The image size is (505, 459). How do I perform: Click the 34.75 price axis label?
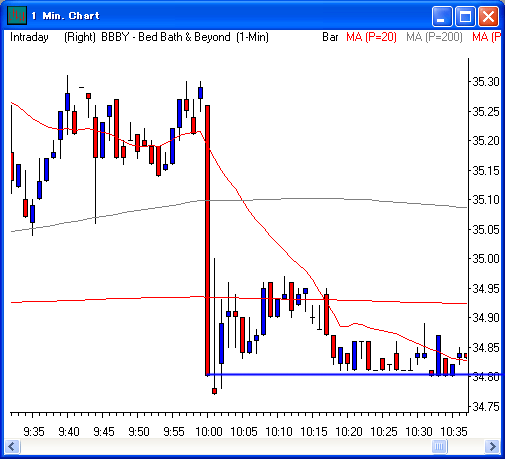point(486,407)
